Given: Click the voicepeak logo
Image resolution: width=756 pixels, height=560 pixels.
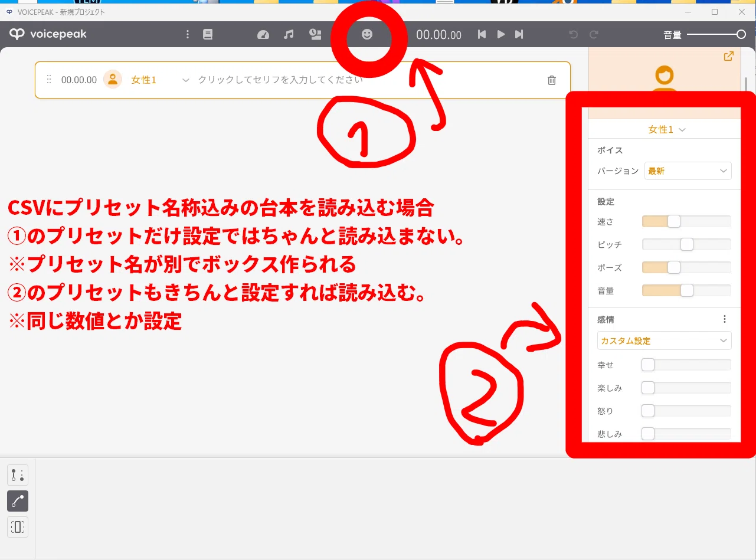Looking at the screenshot, I should tap(48, 34).
